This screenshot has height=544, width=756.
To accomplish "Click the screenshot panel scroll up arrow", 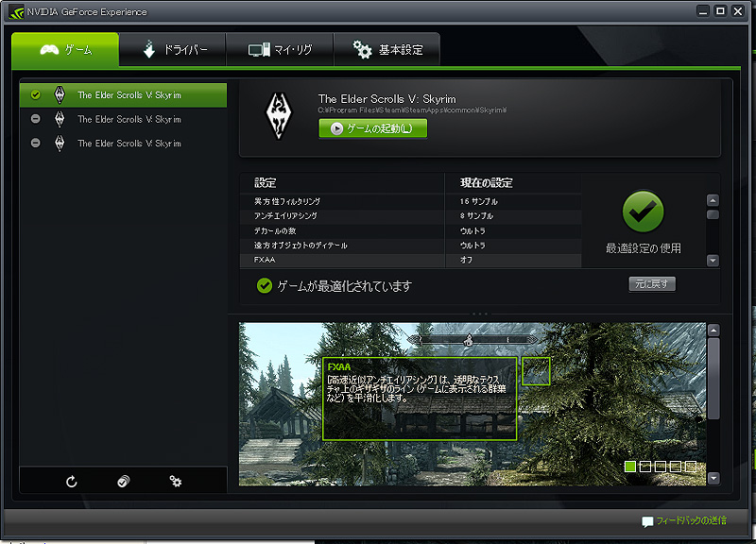I will coord(713,330).
